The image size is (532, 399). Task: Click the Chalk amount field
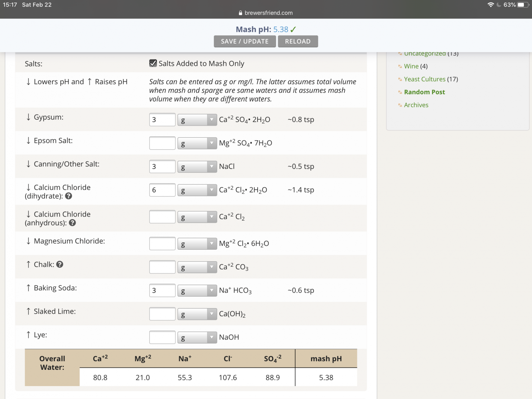(162, 267)
